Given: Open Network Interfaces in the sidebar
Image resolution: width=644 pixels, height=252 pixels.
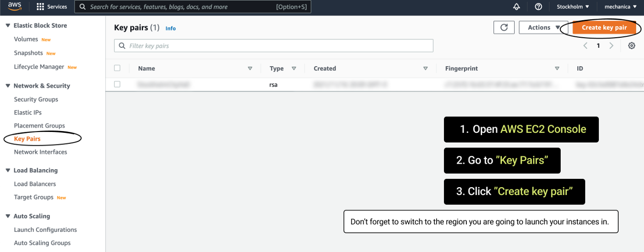Looking at the screenshot, I should pyautogui.click(x=40, y=152).
